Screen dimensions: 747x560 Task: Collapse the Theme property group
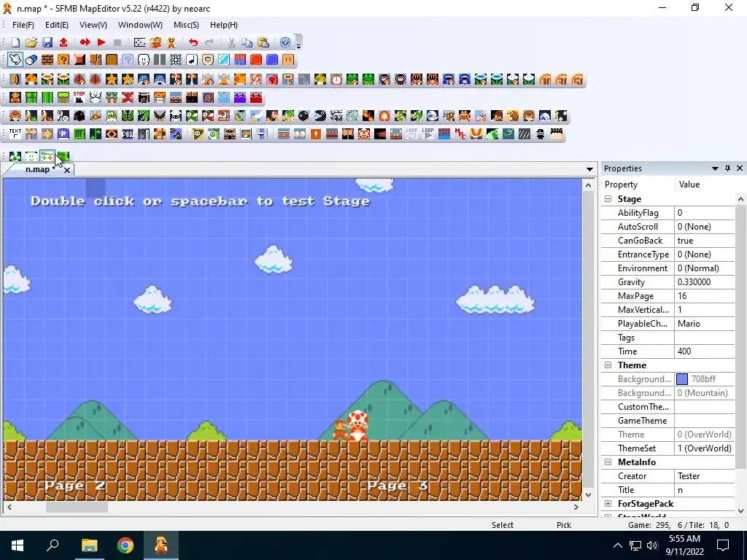(608, 365)
